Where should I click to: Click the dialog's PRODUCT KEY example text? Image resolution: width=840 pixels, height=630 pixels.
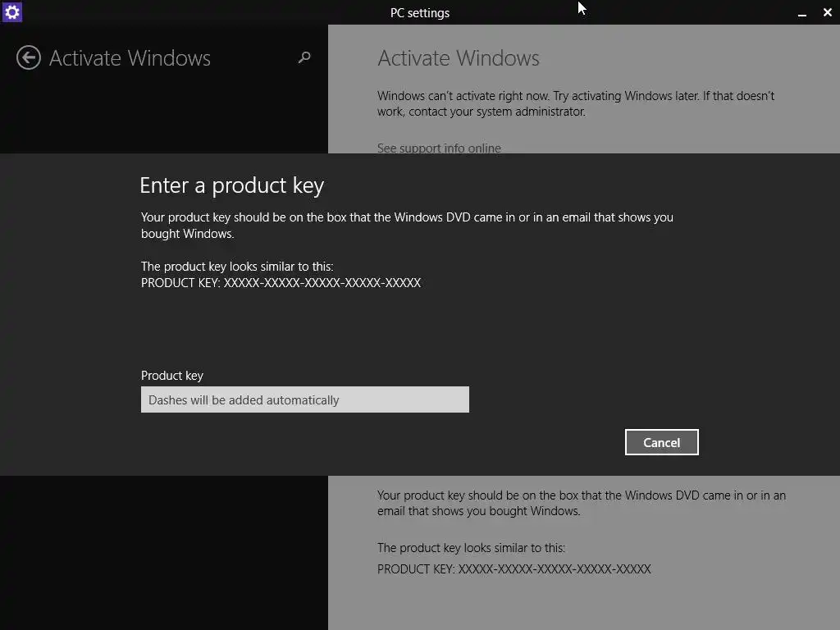pyautogui.click(x=281, y=283)
